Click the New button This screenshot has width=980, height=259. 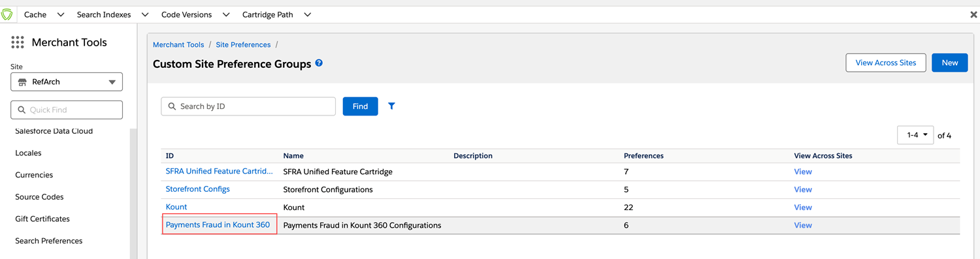(949, 63)
